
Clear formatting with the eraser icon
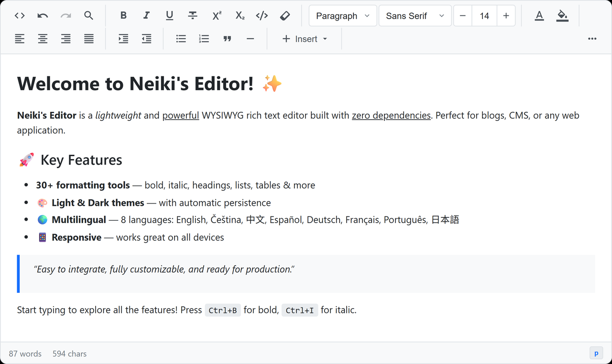click(x=284, y=16)
